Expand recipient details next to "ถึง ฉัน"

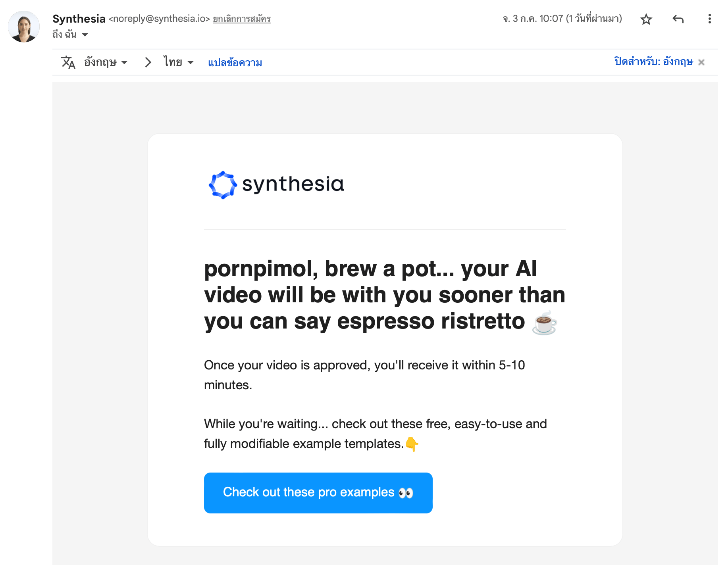click(85, 35)
